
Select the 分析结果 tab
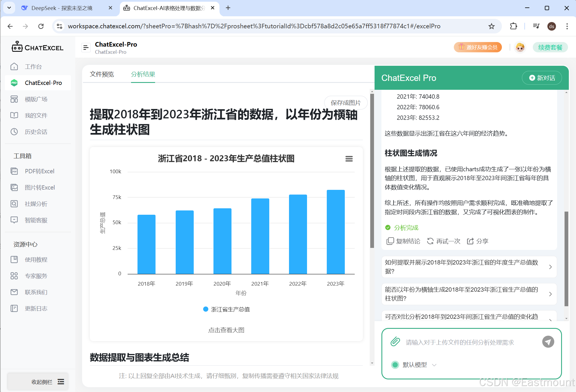[x=143, y=74]
